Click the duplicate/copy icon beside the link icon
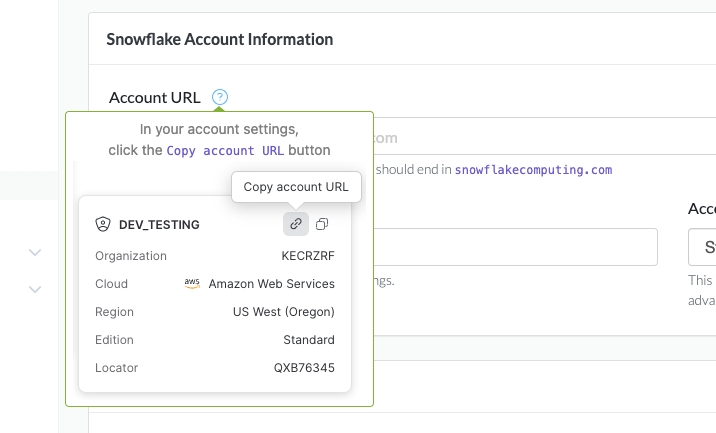This screenshot has height=433, width=716. pos(322,224)
